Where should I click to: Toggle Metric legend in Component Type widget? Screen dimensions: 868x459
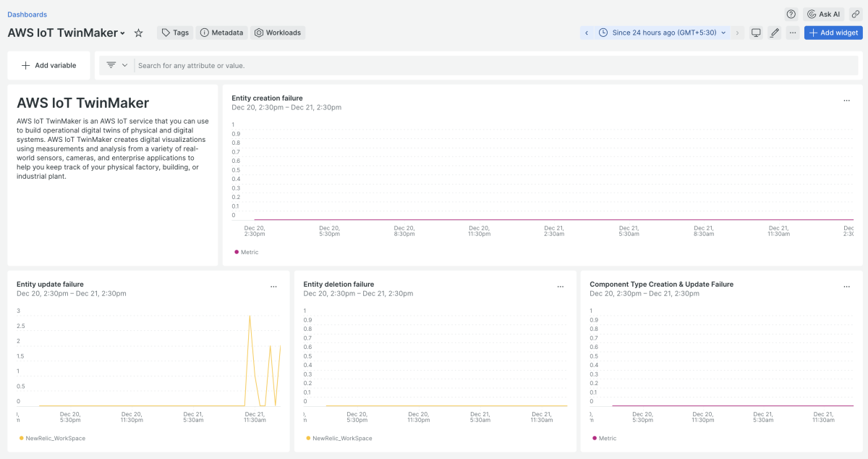[604, 438]
